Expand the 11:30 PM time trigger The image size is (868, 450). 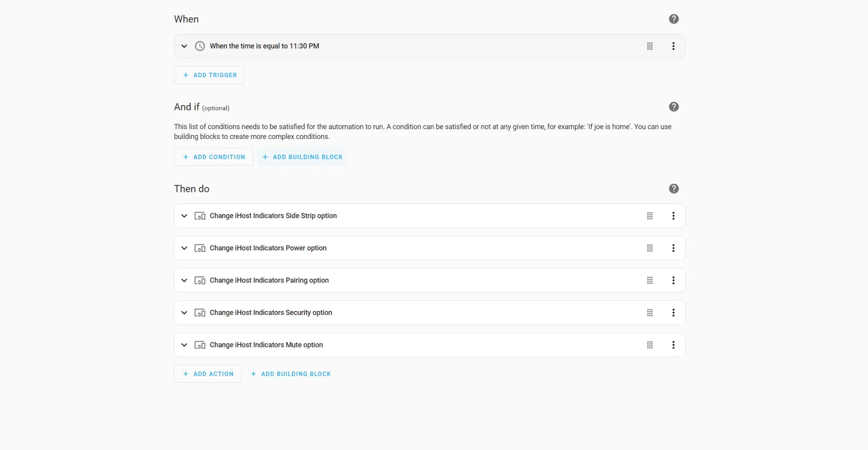pyautogui.click(x=184, y=46)
